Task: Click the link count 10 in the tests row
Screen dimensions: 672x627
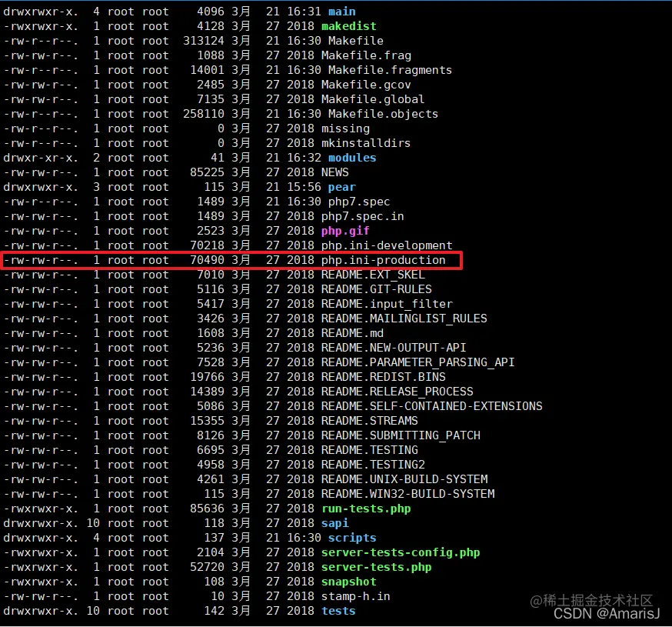Action: pos(93,611)
